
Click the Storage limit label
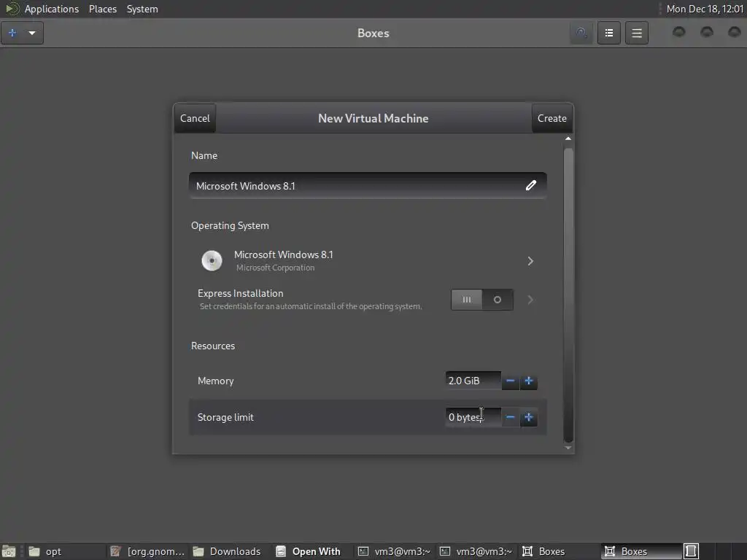(x=225, y=417)
